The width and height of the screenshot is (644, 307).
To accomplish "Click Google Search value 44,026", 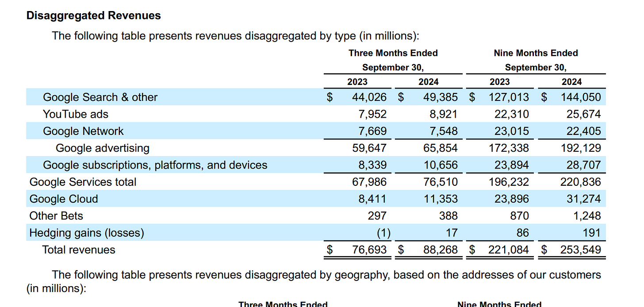I will click(369, 97).
